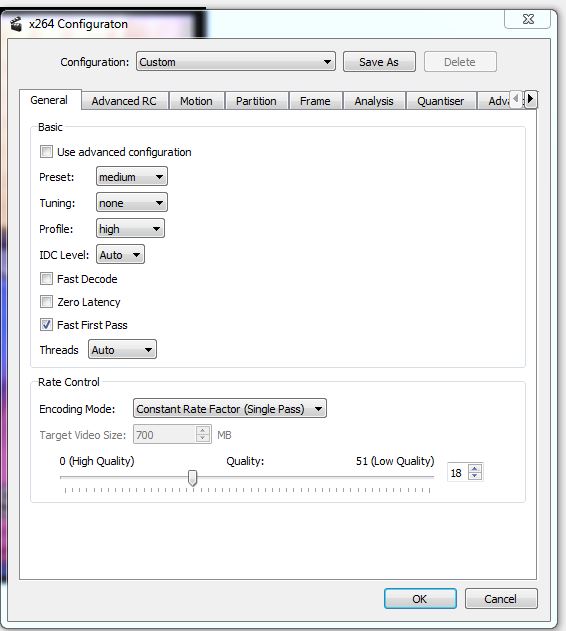The width and height of the screenshot is (566, 631).
Task: Click the Quality slider handle
Action: 193,478
